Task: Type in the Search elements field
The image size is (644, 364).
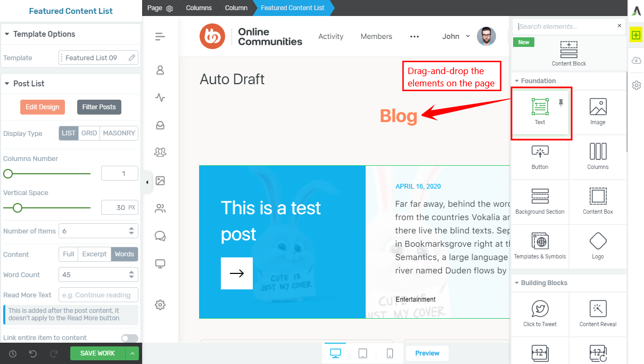Action: 564,26
